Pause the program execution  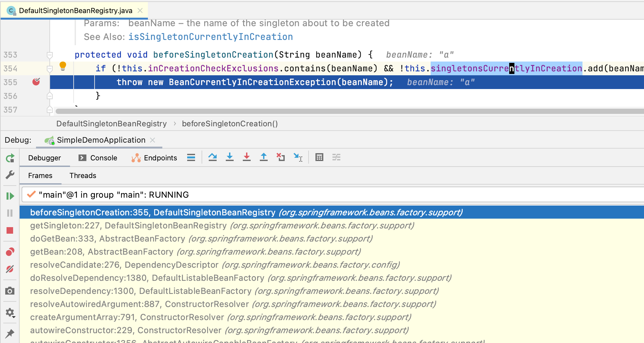coord(10,213)
